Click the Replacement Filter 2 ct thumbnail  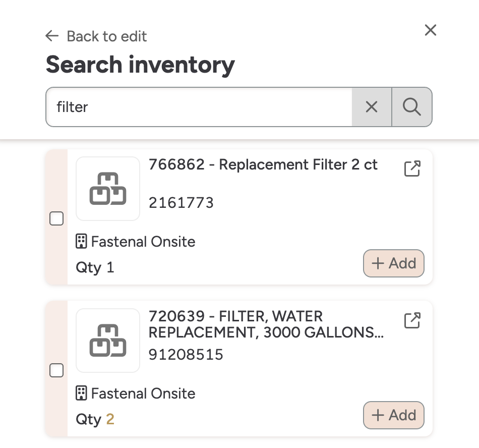[x=108, y=189]
